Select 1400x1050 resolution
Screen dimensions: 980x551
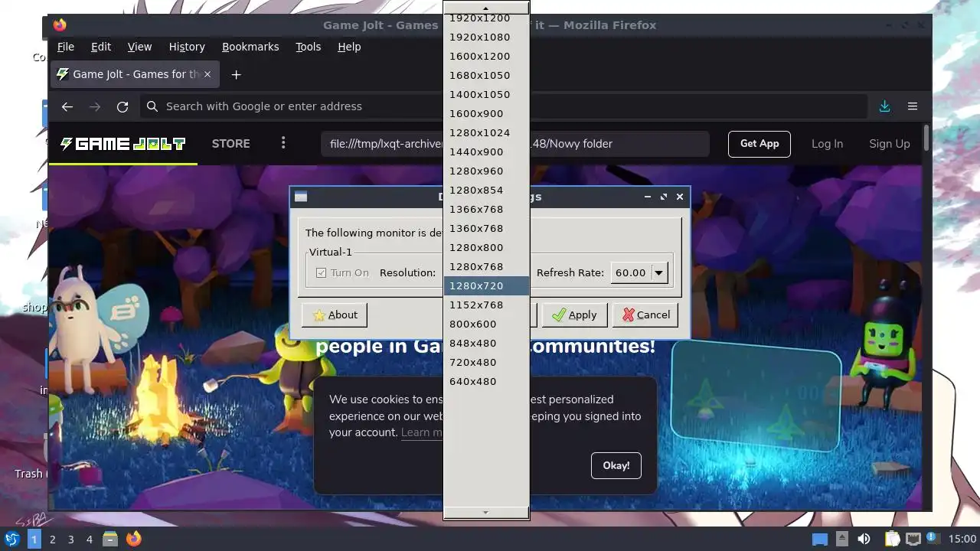tap(486, 94)
